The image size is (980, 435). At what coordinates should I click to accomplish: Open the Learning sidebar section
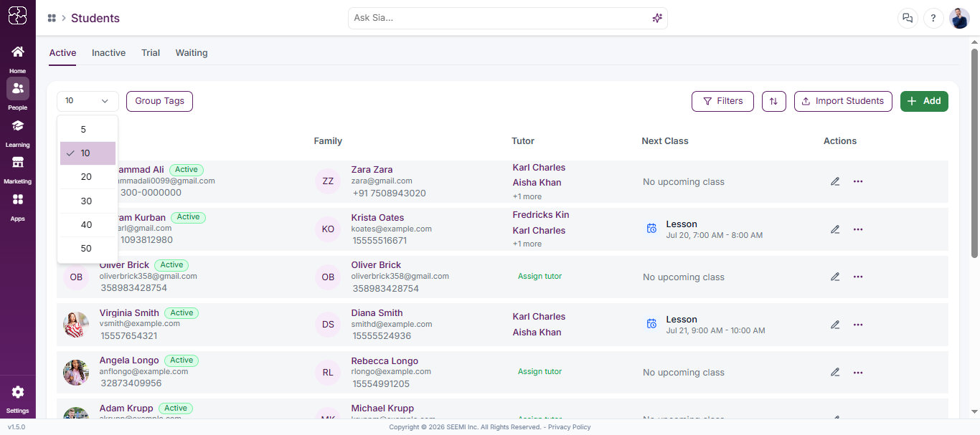[18, 133]
